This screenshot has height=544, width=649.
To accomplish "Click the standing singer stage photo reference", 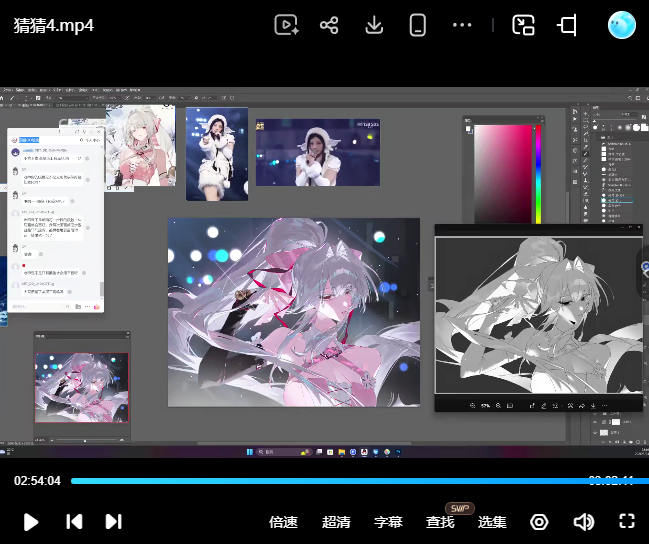I will coord(217,154).
